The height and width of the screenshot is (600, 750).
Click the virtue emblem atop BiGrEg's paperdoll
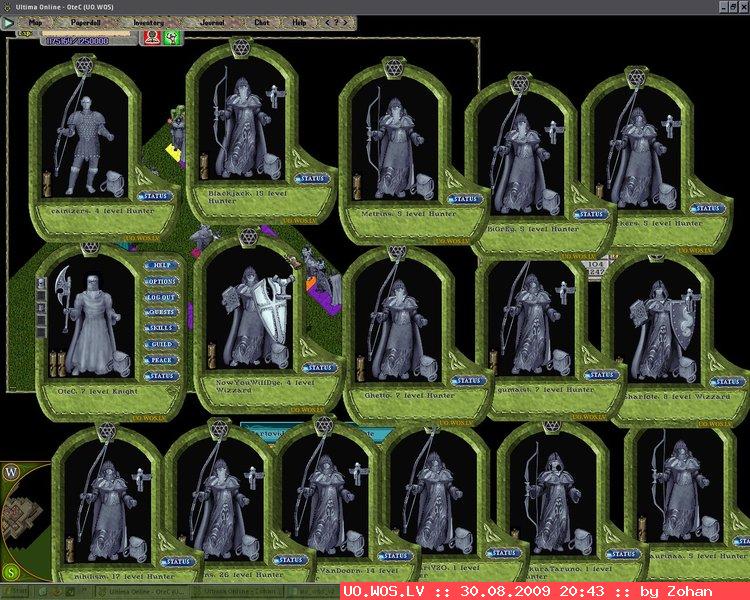point(519,83)
